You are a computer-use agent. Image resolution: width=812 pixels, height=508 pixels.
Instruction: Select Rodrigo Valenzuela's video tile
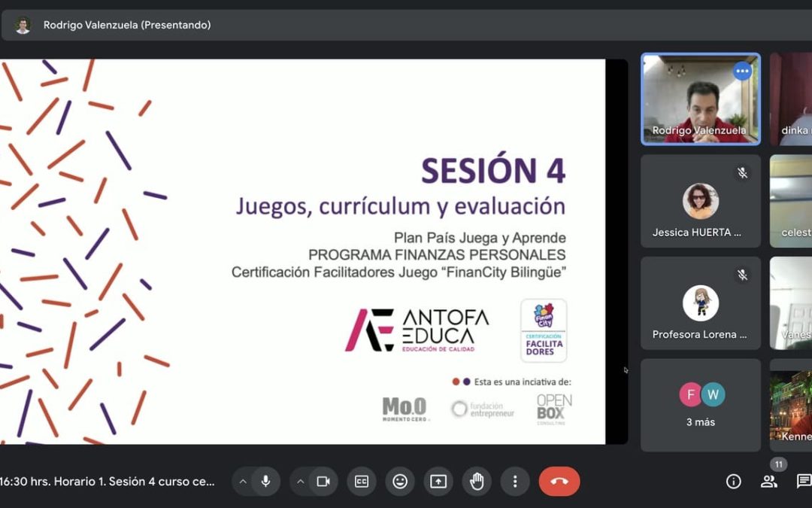coord(701,99)
